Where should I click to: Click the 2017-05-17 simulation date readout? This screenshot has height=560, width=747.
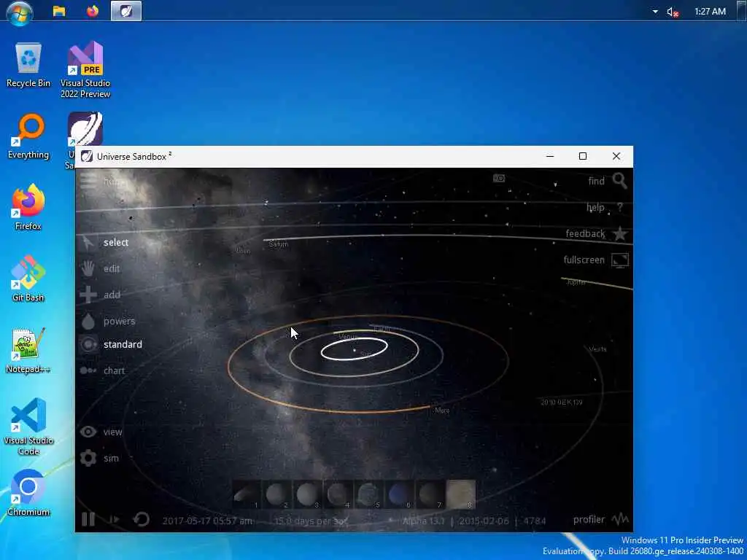point(207,521)
